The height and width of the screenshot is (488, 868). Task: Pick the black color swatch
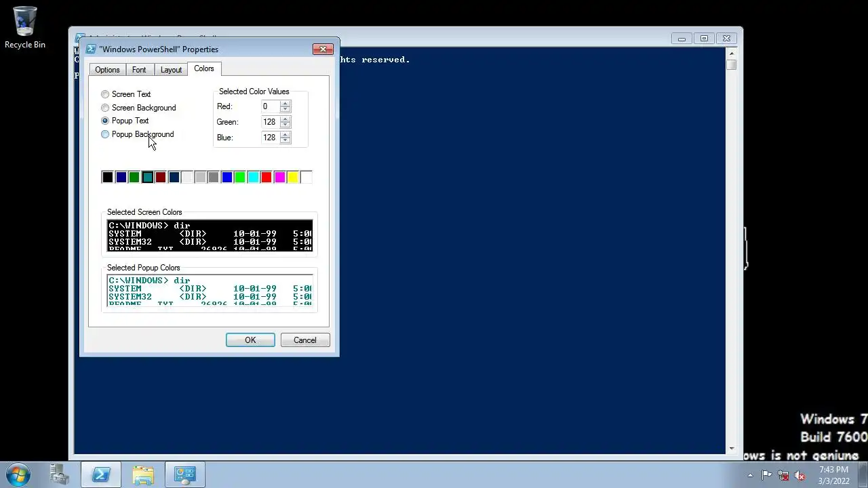click(107, 178)
